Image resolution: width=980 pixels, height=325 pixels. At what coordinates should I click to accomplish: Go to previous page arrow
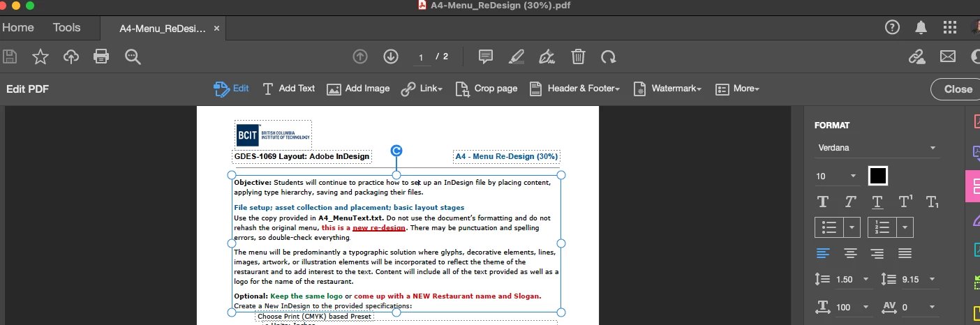click(x=360, y=56)
